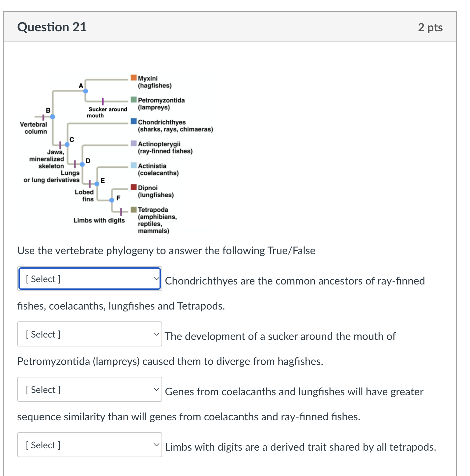Click node B near the vertebral column label
The height and width of the screenshot is (476, 470).
point(53,116)
